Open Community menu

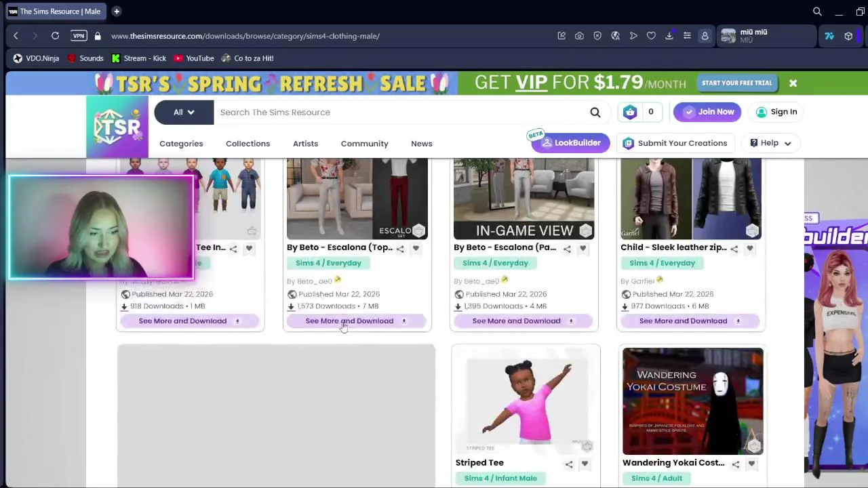[x=364, y=144]
